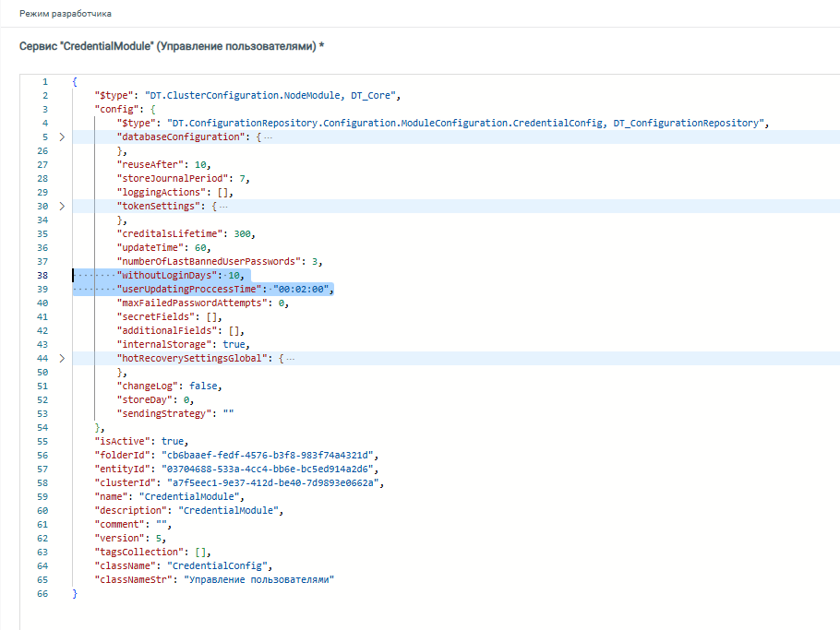Click the tagsCollection key
Screen dimensions: 840x630
click(139, 552)
